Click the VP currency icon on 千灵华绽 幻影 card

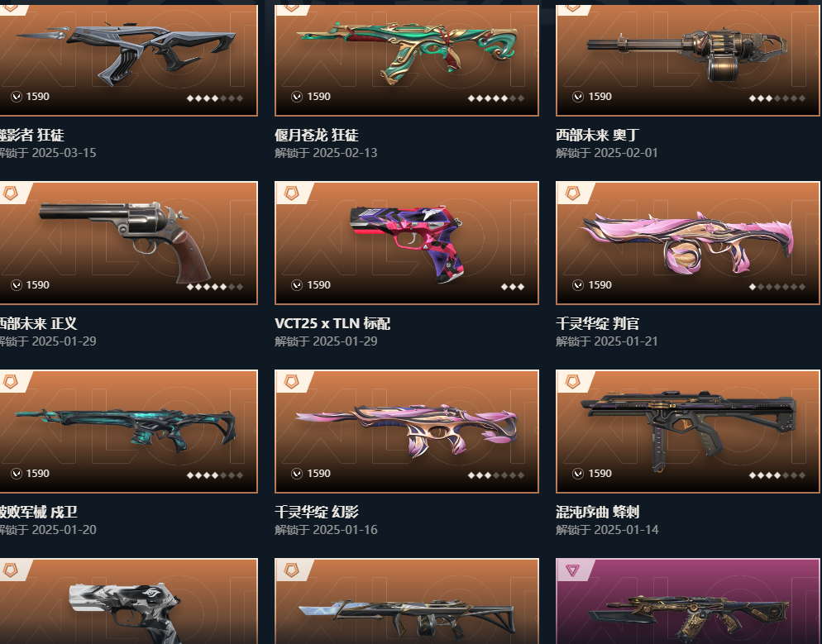tap(297, 474)
